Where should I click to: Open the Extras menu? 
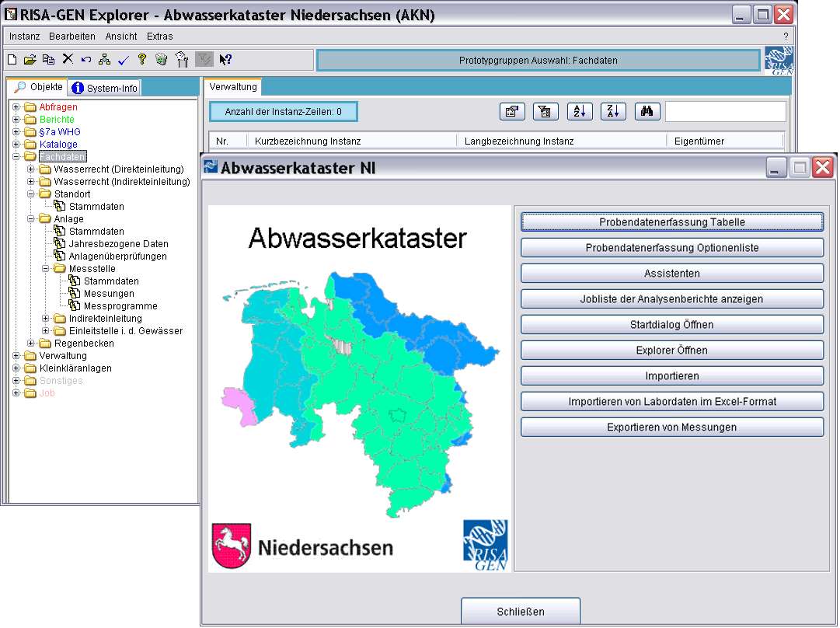159,37
